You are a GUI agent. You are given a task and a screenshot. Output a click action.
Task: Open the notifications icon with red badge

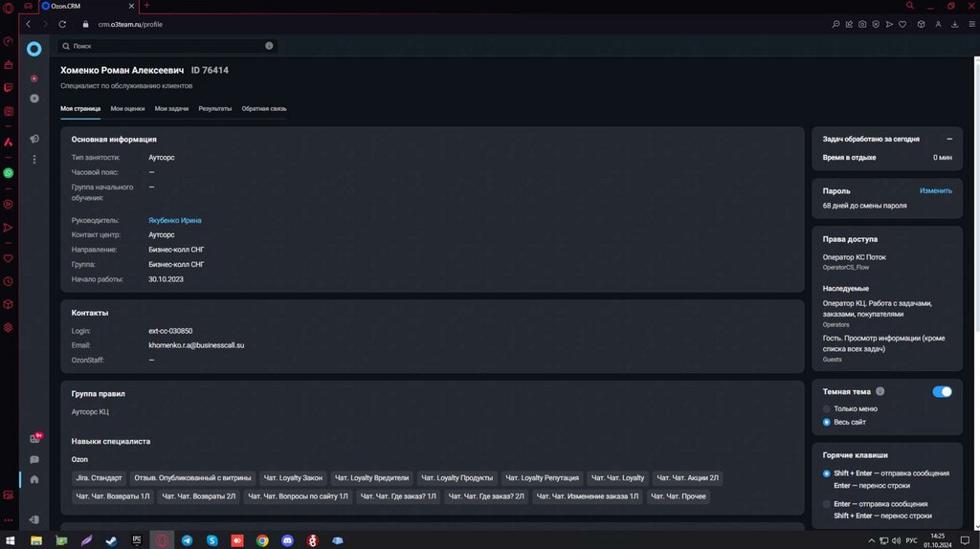tap(35, 438)
